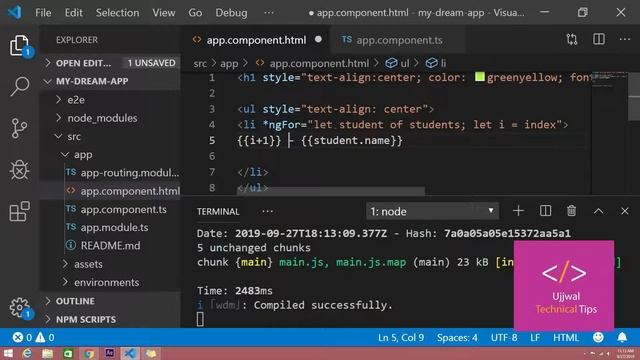Viewport: 640px width, 360px height.
Task: Click the Ln 5, Col 9 status item
Action: click(x=401, y=338)
